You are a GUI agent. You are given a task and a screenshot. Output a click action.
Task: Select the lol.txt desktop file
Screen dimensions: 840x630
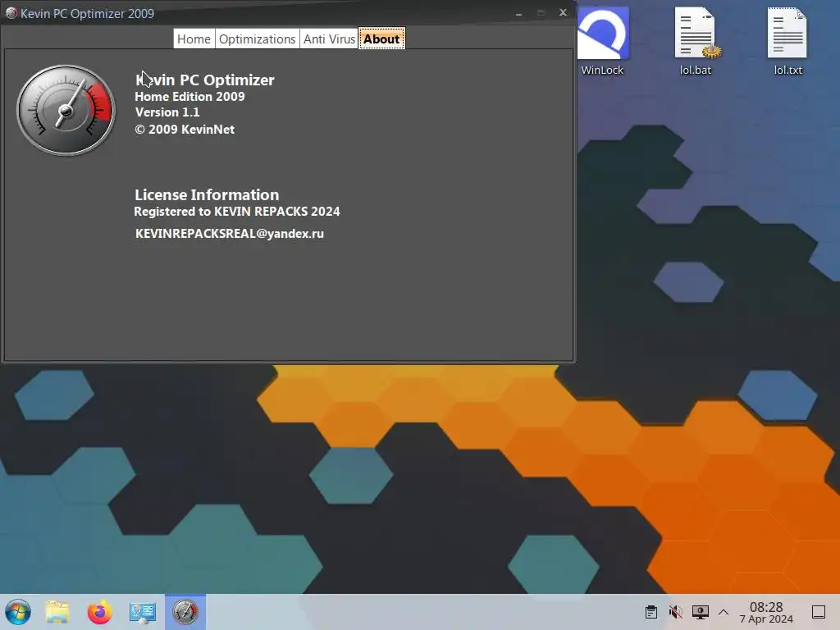click(x=788, y=41)
